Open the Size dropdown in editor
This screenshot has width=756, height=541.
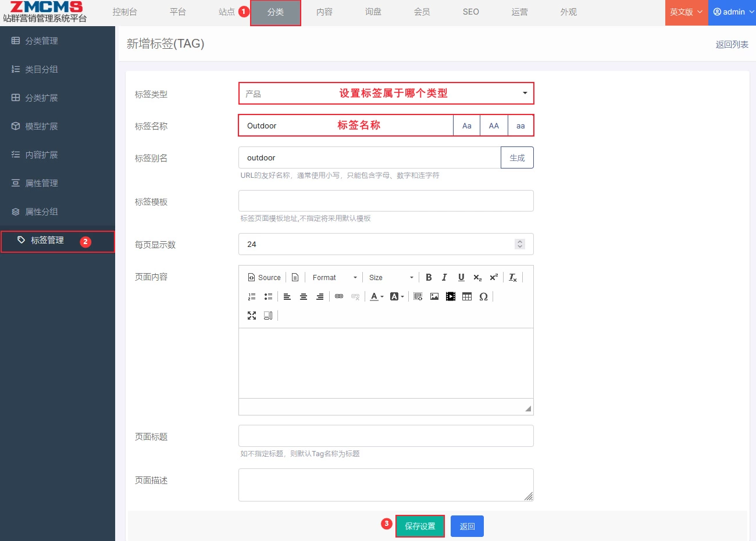tap(391, 278)
